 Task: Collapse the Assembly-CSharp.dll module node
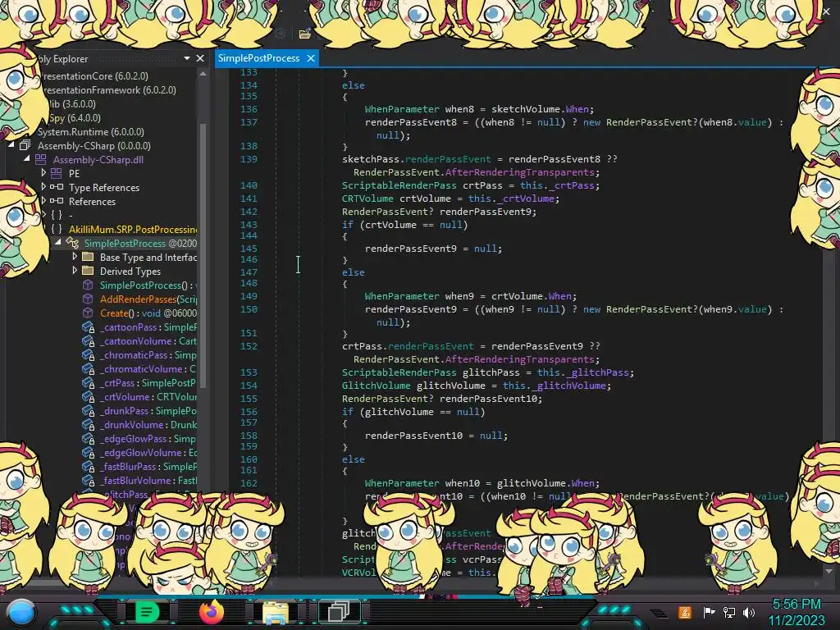tap(26, 159)
